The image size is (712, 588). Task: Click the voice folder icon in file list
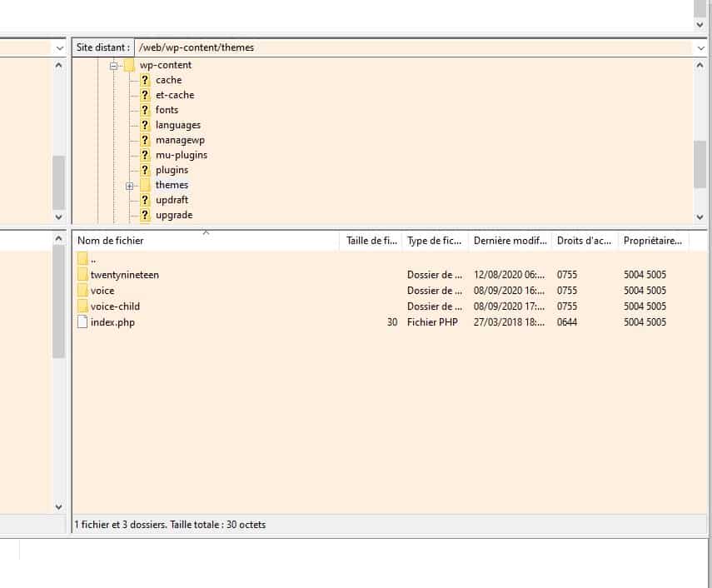[x=82, y=291]
